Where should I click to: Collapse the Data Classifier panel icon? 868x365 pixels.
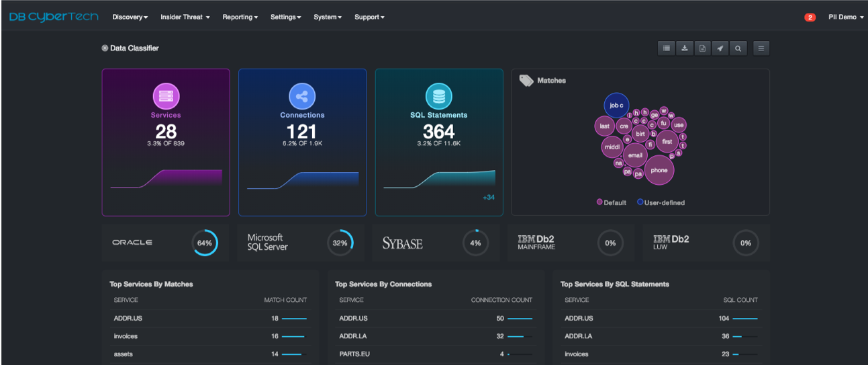coord(105,48)
